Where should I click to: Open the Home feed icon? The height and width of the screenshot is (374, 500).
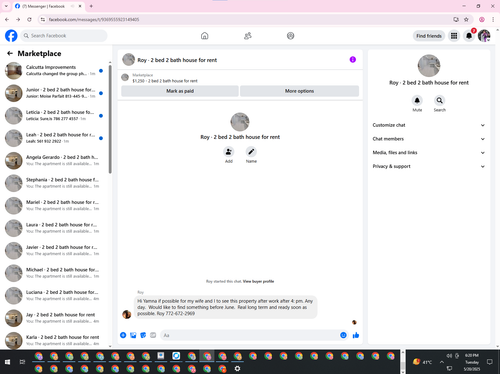click(205, 36)
